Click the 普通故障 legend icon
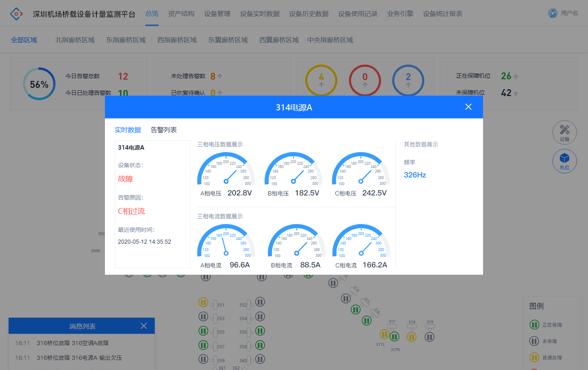The image size is (588, 370). tap(535, 357)
